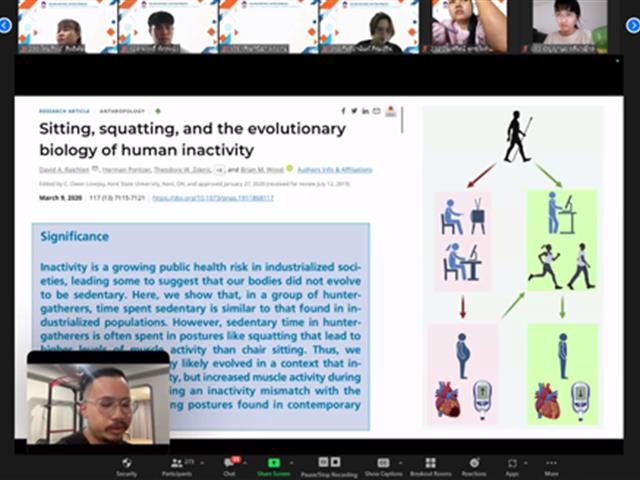Screen dimensions: 640x480
Task: Open the Authors Info & Affiliations link
Action: click(x=335, y=170)
